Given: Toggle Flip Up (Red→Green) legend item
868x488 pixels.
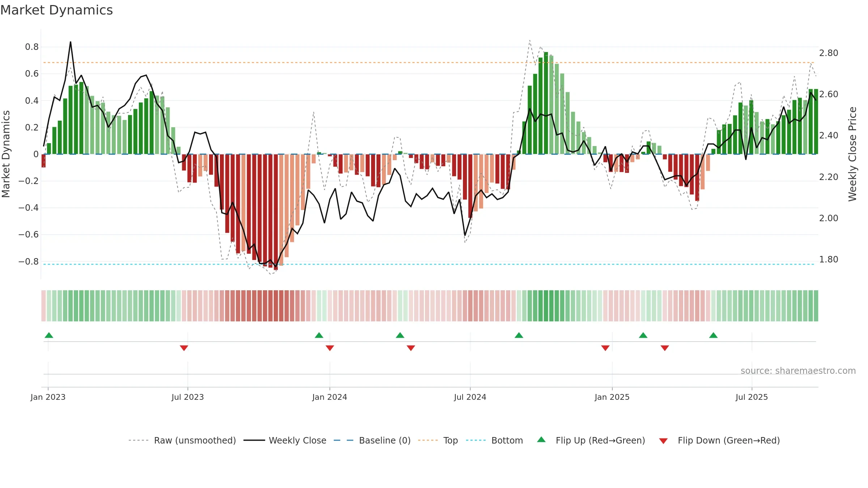Looking at the screenshot, I should 591,440.
